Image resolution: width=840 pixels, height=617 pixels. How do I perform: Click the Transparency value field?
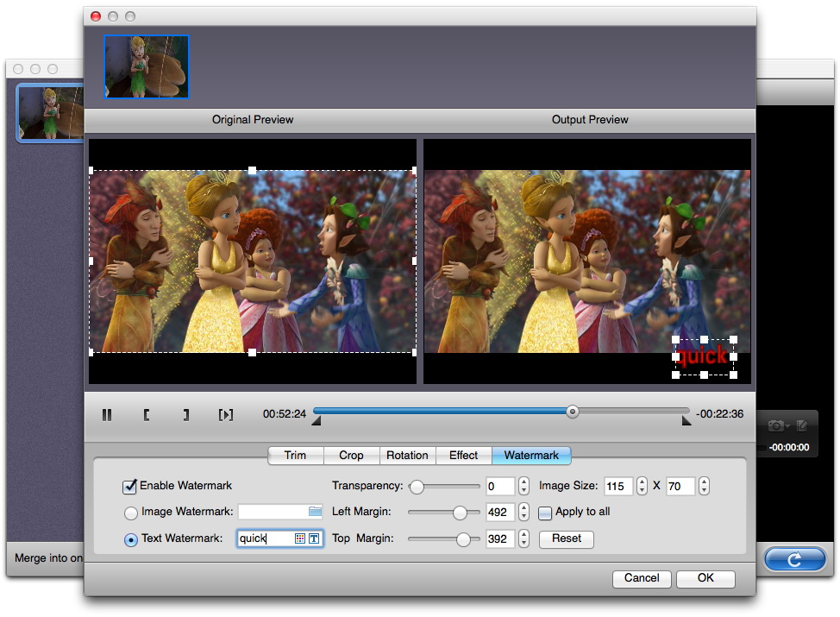tap(500, 486)
